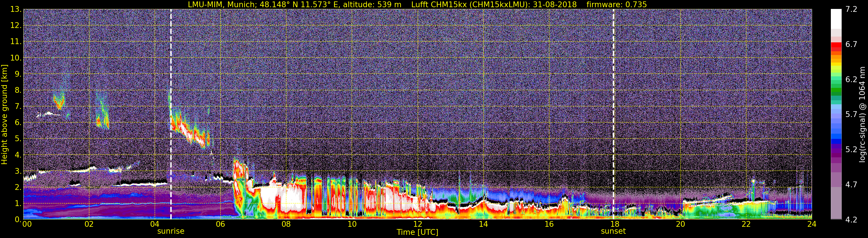Click the '4.7' colorbar label
The image size is (868, 238).
(851, 184)
